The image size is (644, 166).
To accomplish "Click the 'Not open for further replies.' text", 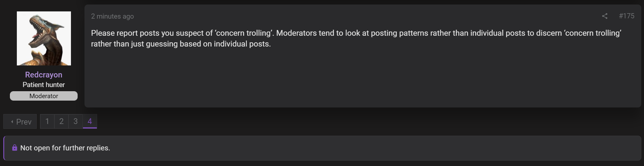I will [x=65, y=148].
